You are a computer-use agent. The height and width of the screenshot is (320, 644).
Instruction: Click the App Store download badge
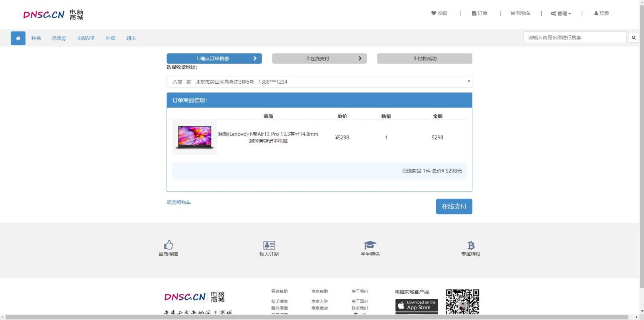pyautogui.click(x=417, y=305)
